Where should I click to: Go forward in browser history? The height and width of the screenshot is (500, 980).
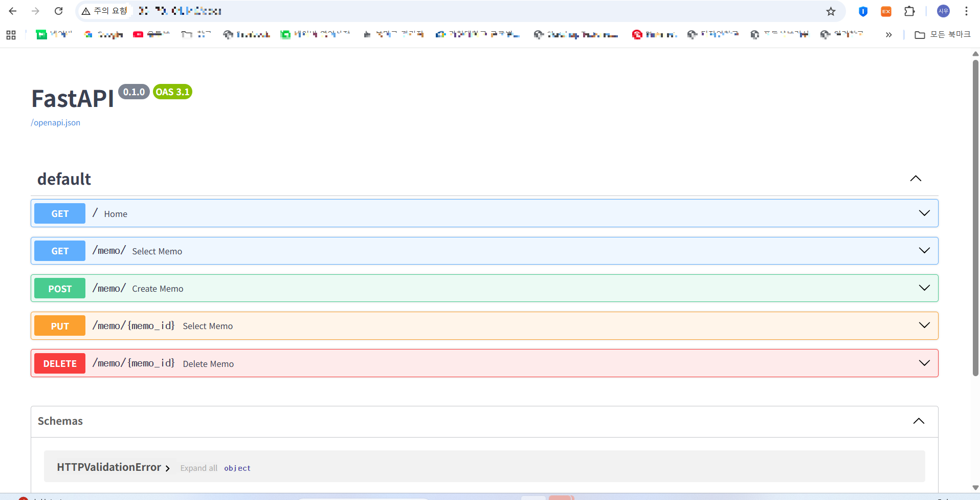point(35,11)
